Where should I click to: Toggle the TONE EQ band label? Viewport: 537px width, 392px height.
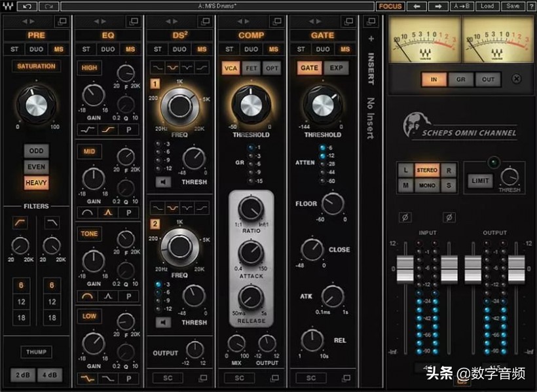click(x=89, y=234)
